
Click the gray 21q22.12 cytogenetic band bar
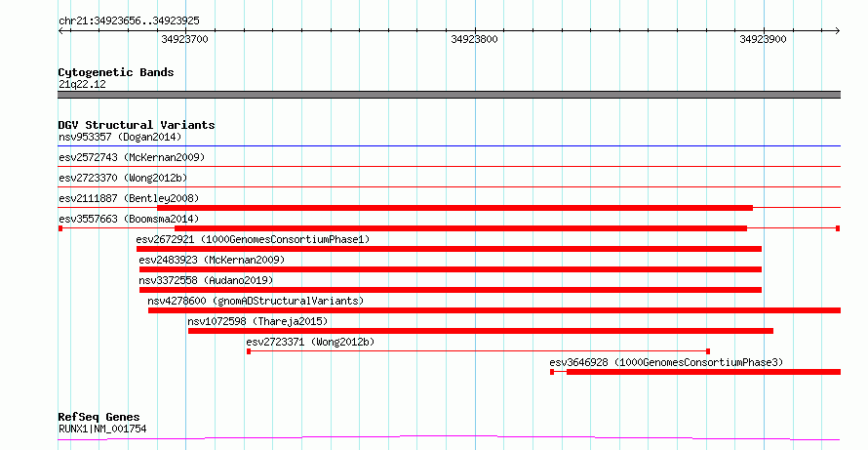[449, 95]
